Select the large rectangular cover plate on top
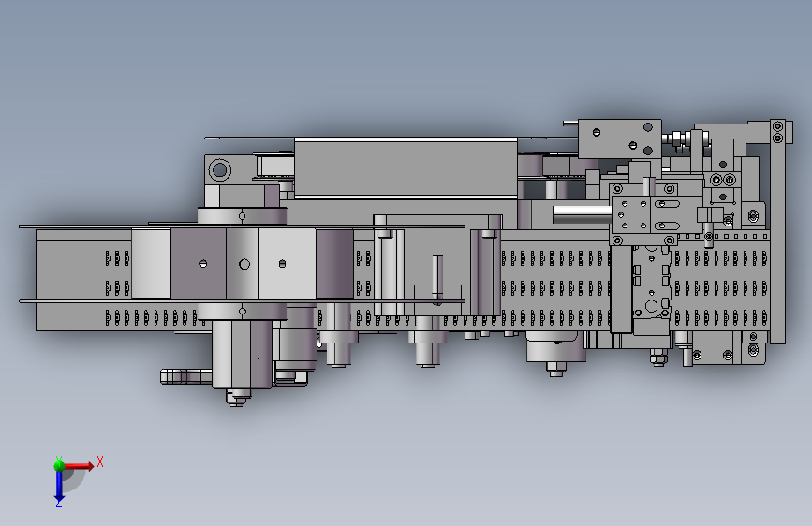The image size is (812, 526). pyautogui.click(x=406, y=167)
